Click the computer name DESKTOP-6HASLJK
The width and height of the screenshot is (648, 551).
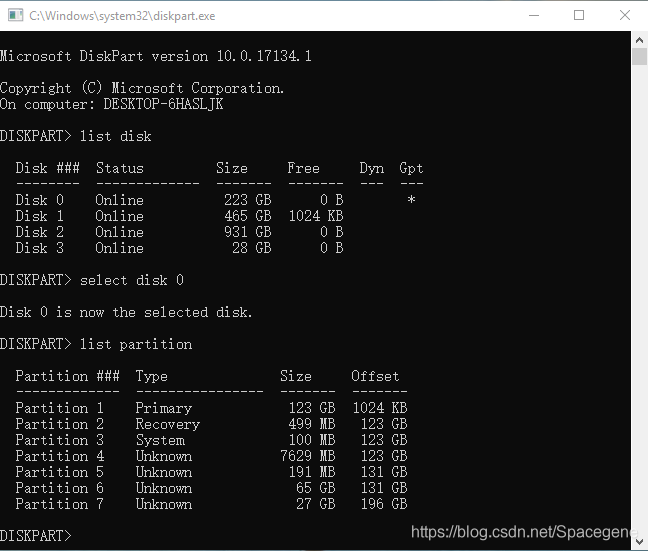(x=163, y=104)
